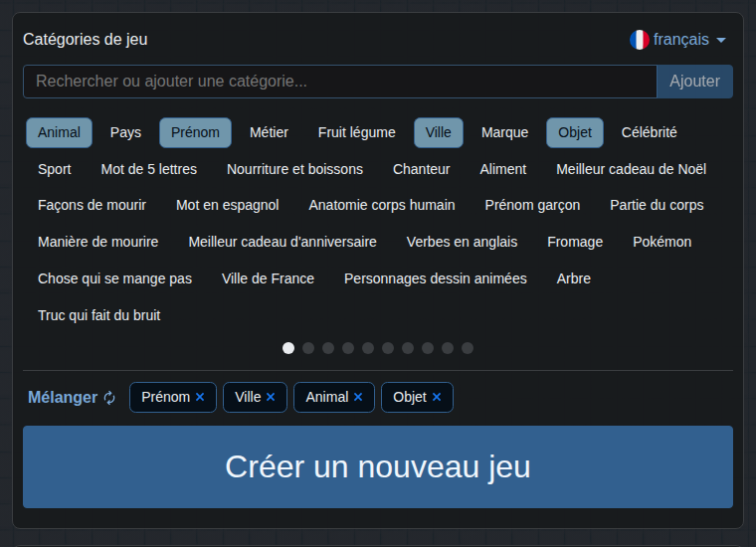Pick the Mot de 5 lettres category
756x547 pixels.
[x=149, y=169]
